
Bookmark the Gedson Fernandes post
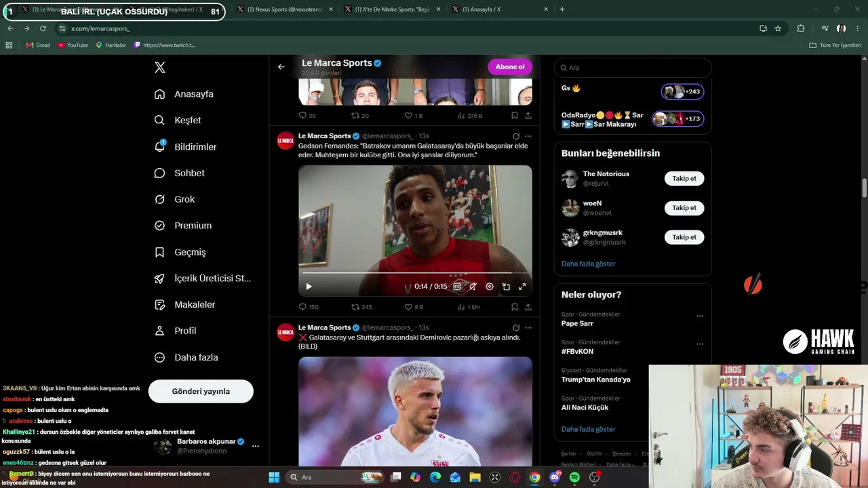tap(515, 307)
